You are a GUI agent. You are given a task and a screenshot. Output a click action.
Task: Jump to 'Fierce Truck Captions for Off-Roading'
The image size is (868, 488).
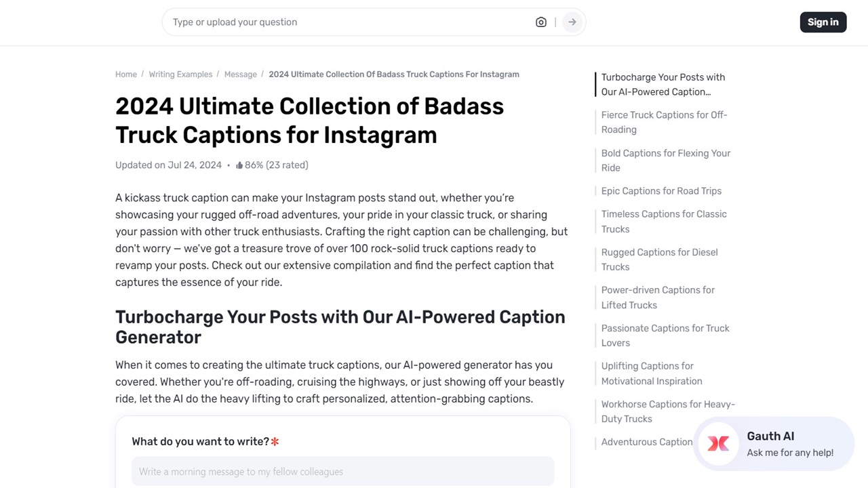664,122
